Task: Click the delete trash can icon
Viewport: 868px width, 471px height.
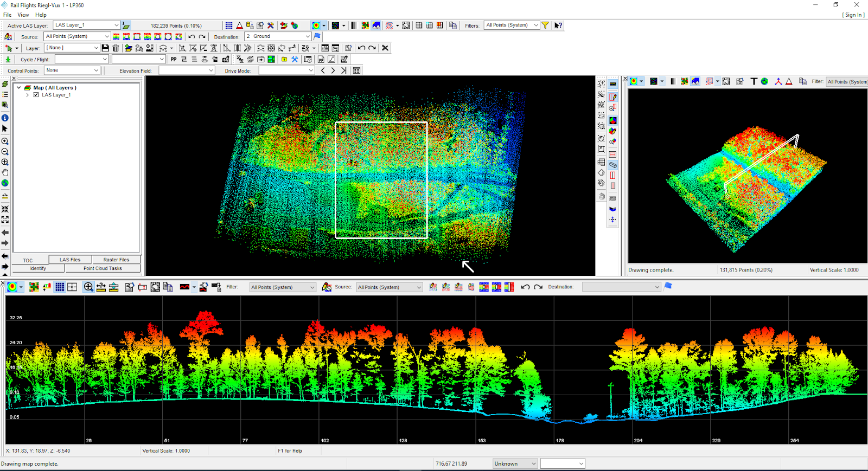Action: tap(116, 48)
